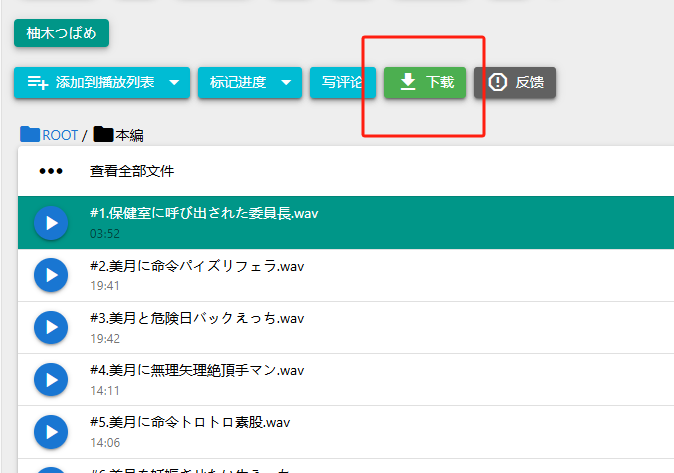
Task: Select the file name #3.美月と危険日バックえっち.wav
Action: [197, 318]
